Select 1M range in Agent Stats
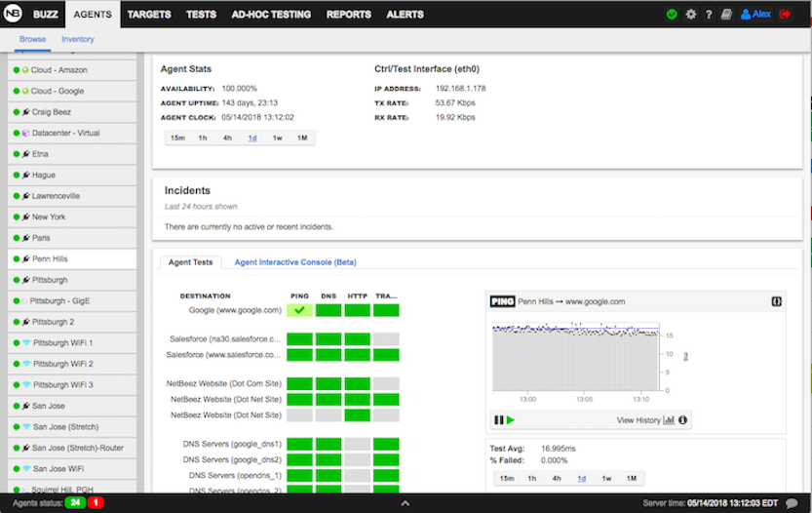 302,138
